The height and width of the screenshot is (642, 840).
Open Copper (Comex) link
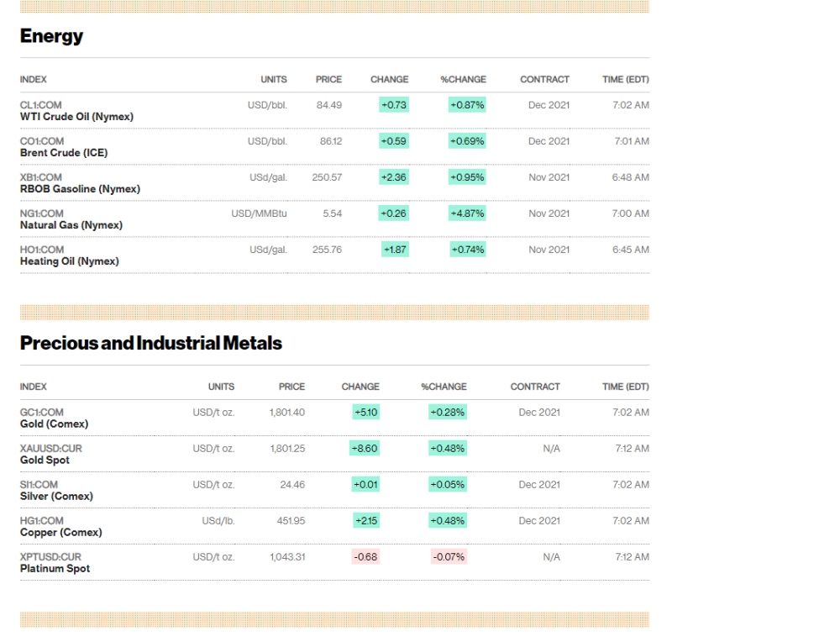(61, 533)
